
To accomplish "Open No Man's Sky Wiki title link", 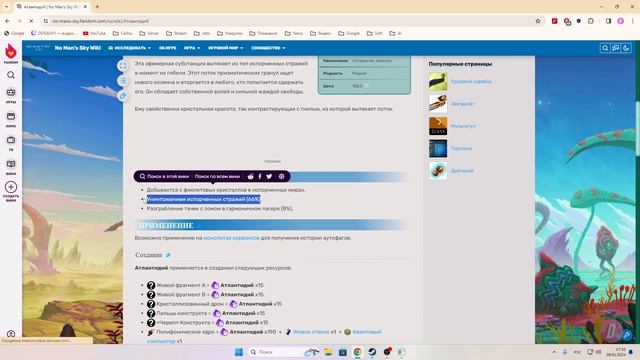I will tap(78, 48).
